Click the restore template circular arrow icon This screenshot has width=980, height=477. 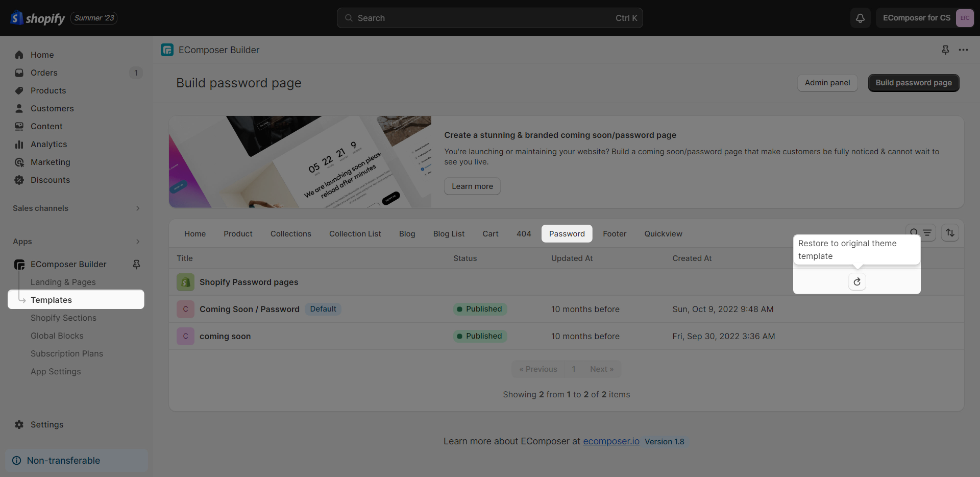pos(857,281)
